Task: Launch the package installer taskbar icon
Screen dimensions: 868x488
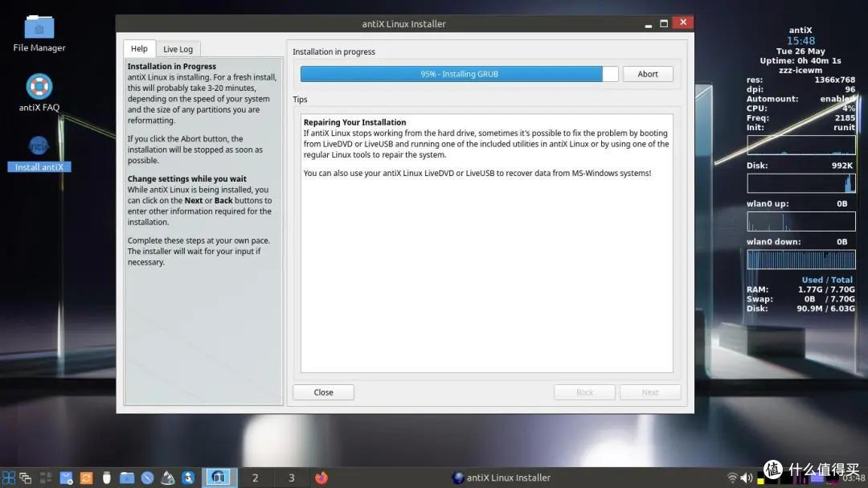Action: (67, 478)
